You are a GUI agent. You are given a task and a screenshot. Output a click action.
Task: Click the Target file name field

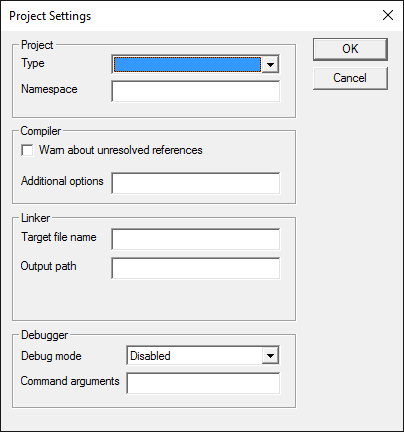click(196, 239)
